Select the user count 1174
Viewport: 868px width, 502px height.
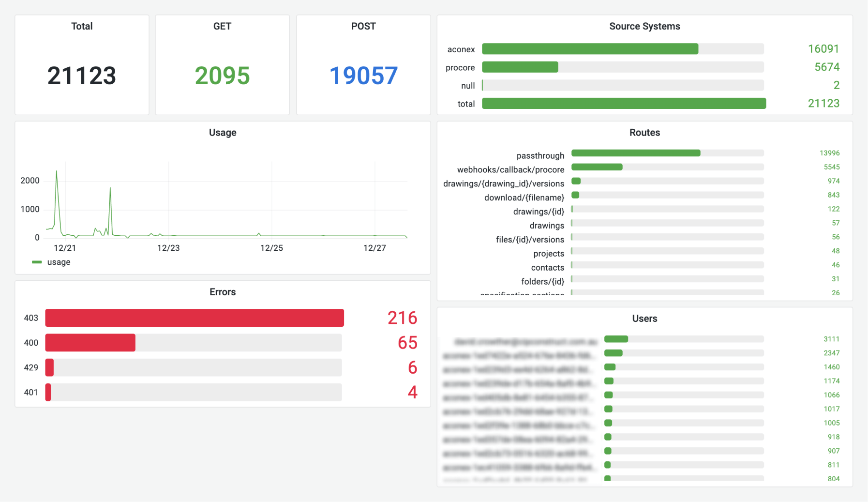click(x=832, y=381)
